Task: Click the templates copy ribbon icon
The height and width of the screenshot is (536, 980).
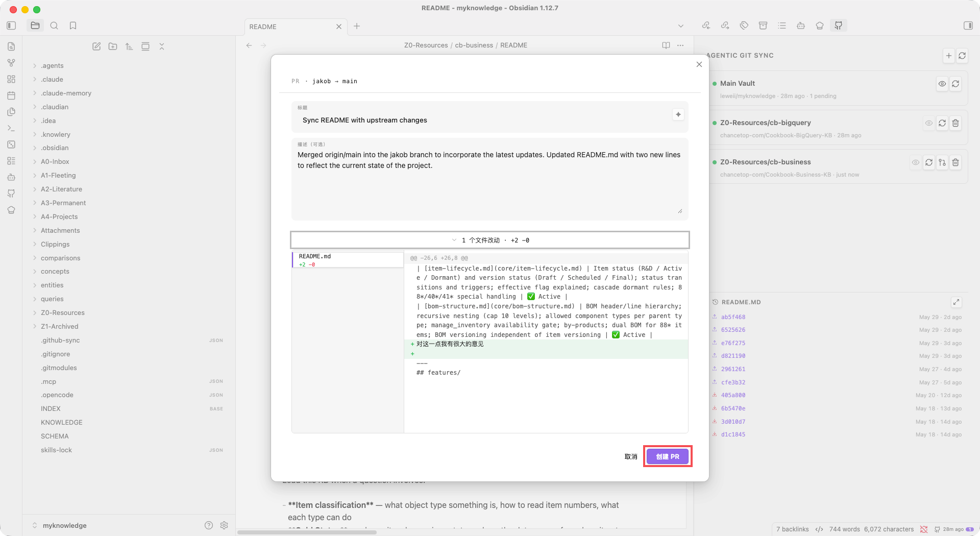Action: tap(11, 112)
